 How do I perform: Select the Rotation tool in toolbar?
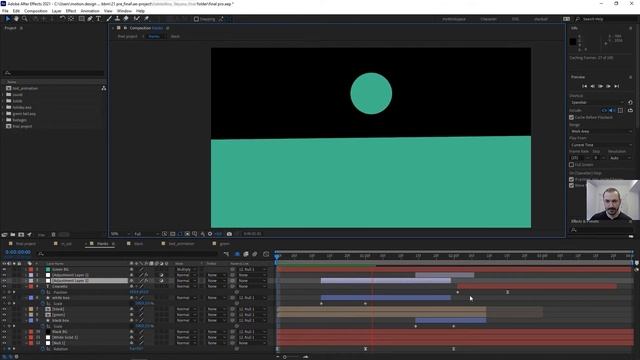coord(62,19)
